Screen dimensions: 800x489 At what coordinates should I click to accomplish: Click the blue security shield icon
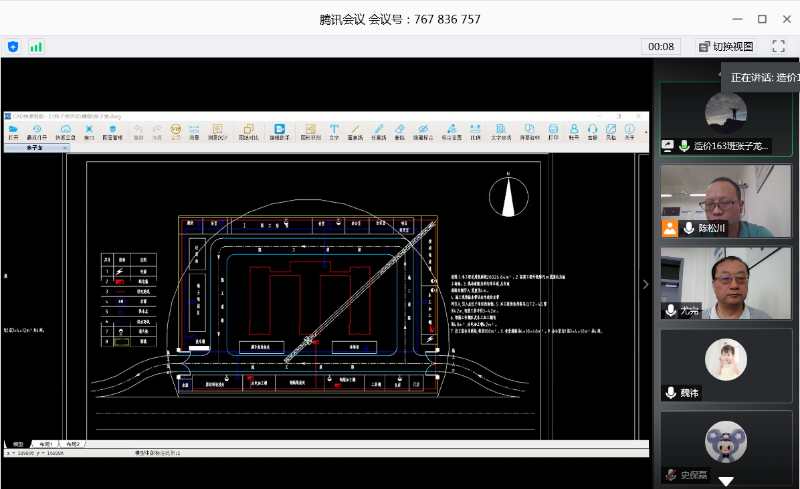point(13,46)
